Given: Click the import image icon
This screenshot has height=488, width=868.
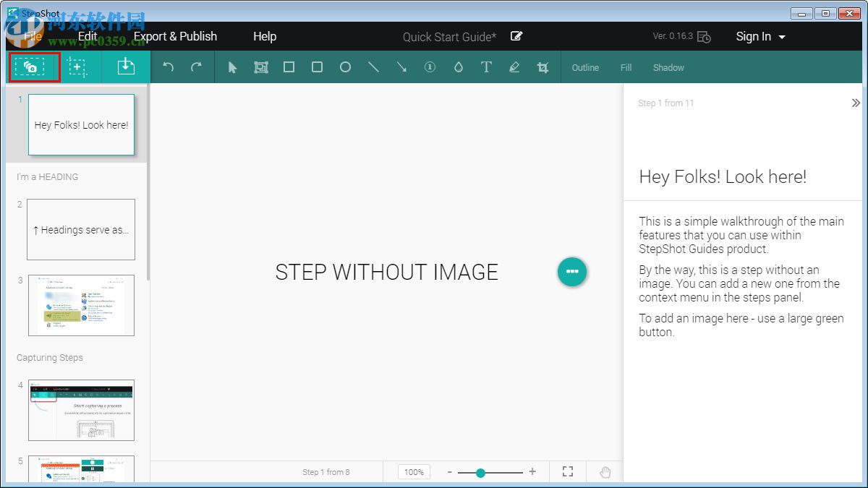Looking at the screenshot, I should point(126,67).
